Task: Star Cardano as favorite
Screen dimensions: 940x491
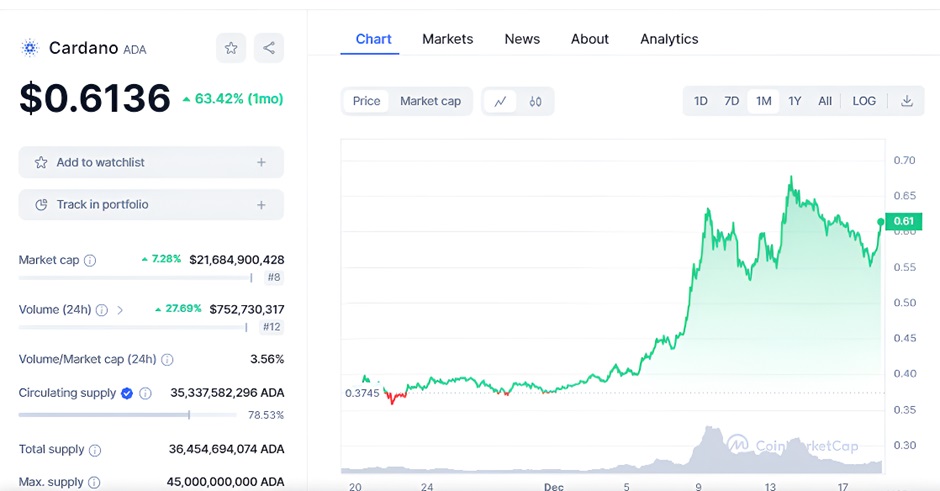Action: 231,47
